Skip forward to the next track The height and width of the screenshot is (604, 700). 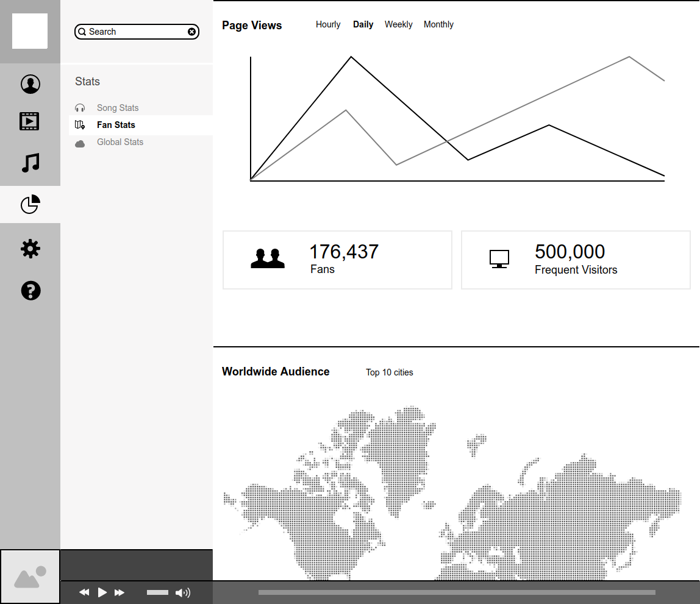(x=119, y=592)
